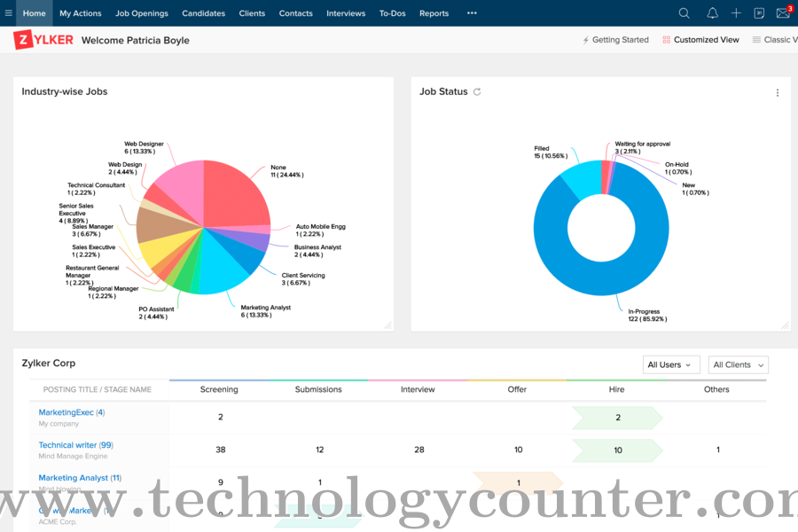Click Technical writer Hire stage value 10
798x532 pixels.
618,450
